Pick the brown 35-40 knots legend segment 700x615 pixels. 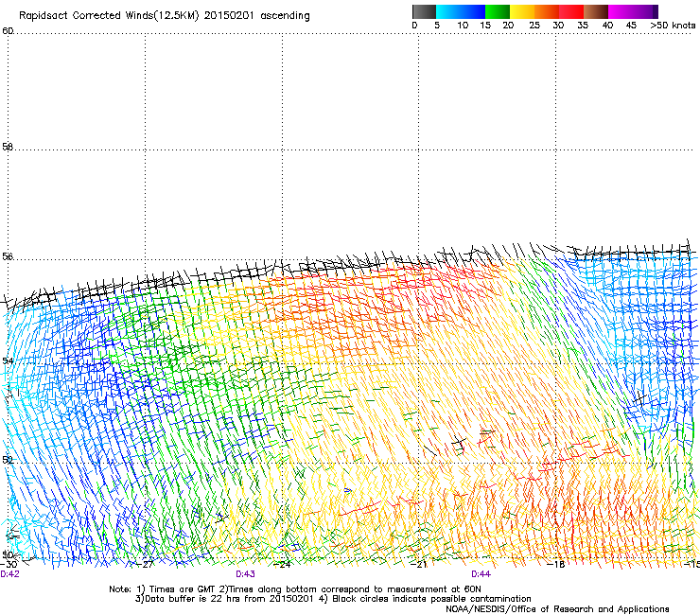point(596,11)
